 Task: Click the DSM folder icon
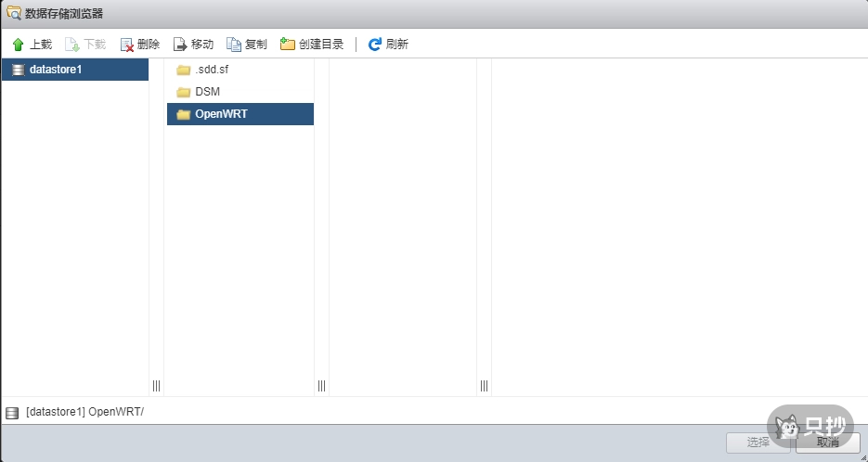point(183,92)
